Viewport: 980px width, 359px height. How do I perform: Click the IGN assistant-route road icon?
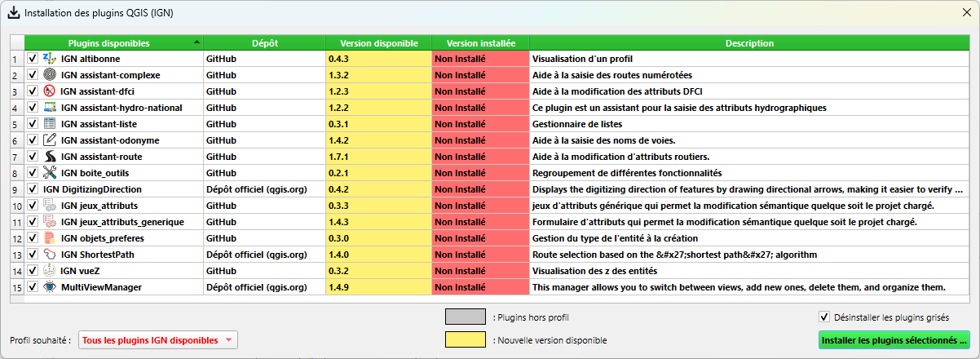point(50,156)
